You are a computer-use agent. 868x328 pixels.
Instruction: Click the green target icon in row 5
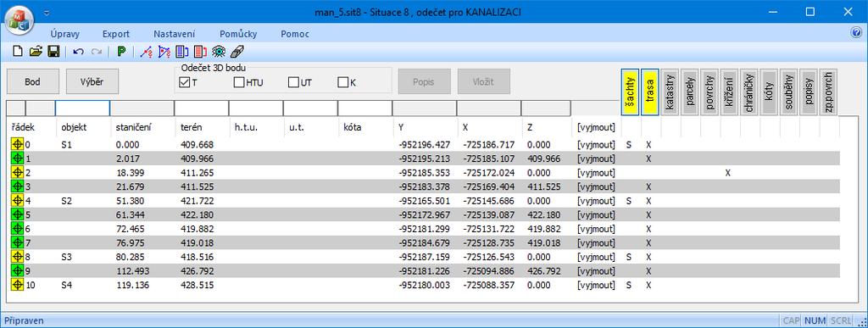tap(17, 214)
